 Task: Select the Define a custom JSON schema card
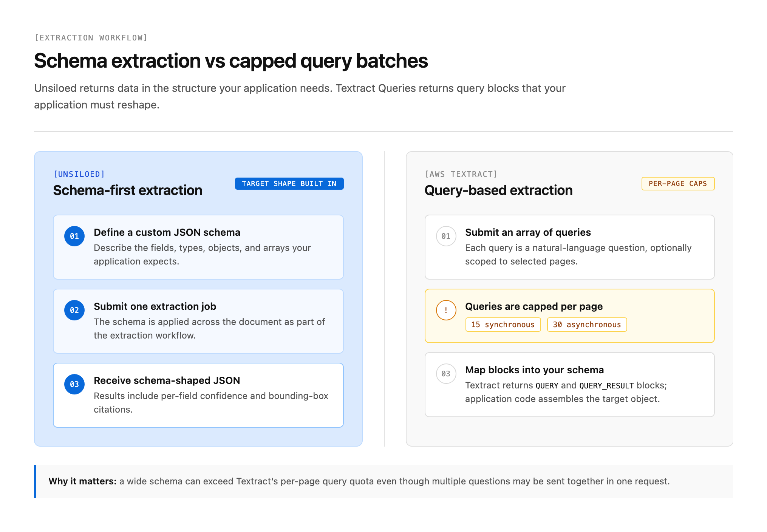[198, 247]
